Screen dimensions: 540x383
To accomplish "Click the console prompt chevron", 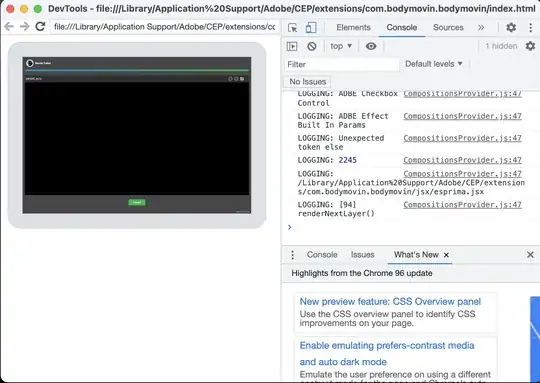I will (x=290, y=227).
